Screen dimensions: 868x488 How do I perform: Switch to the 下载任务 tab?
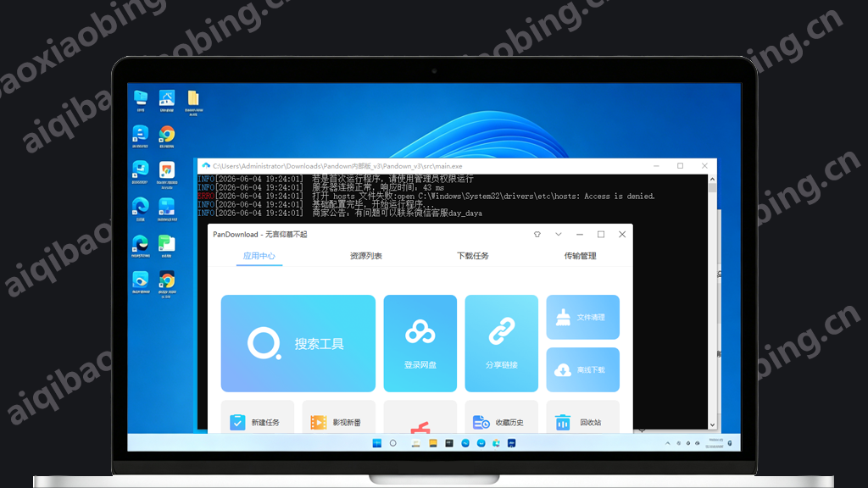click(x=473, y=256)
